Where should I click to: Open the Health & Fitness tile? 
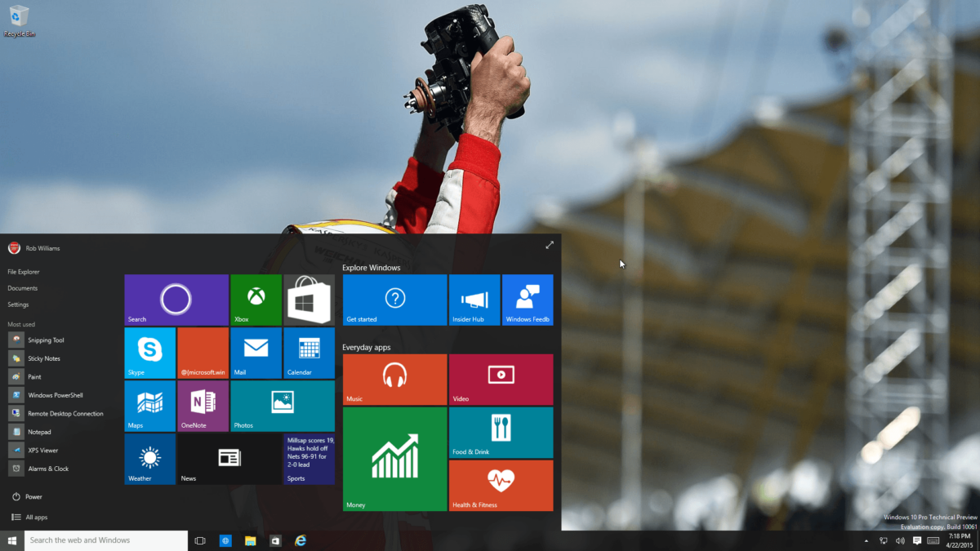point(501,486)
